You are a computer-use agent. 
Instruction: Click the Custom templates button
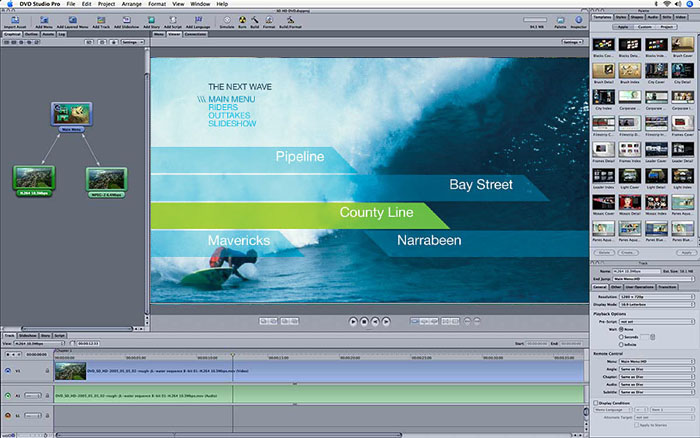click(x=644, y=27)
